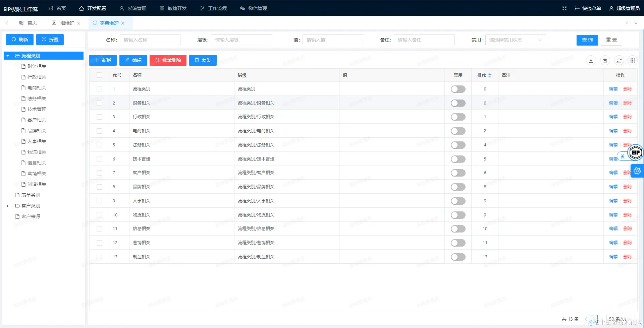The width and height of the screenshot is (644, 328).
Task: Open the blue settings gear panel
Action: [x=637, y=171]
